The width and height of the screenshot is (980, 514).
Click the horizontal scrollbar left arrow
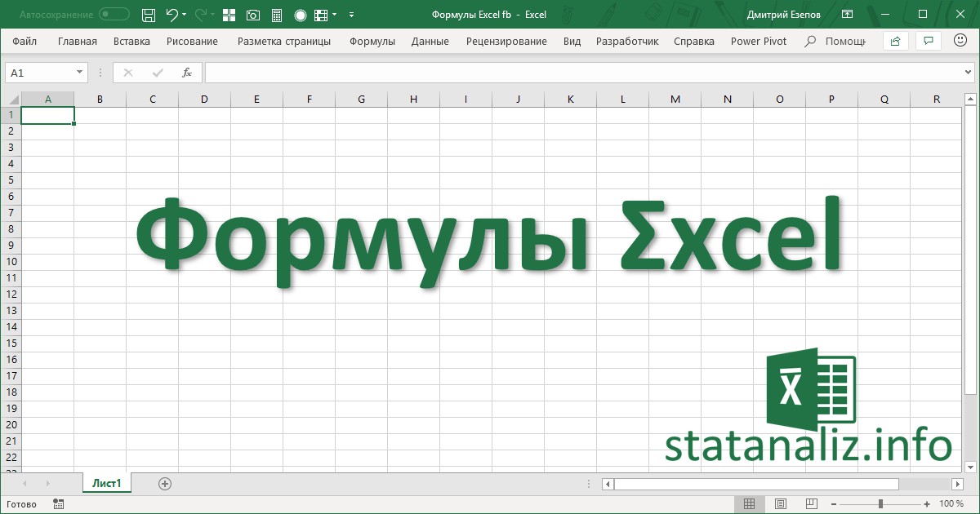(607, 484)
